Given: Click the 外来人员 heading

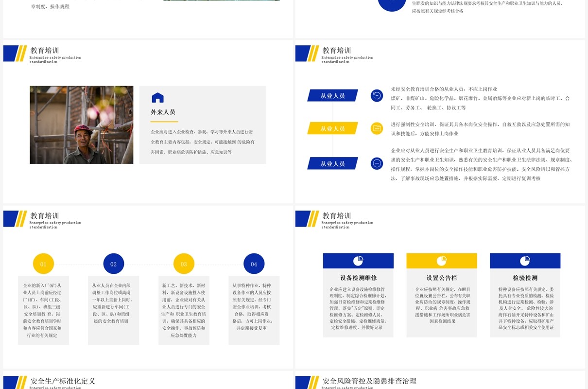Looking at the screenshot, I should [163, 112].
